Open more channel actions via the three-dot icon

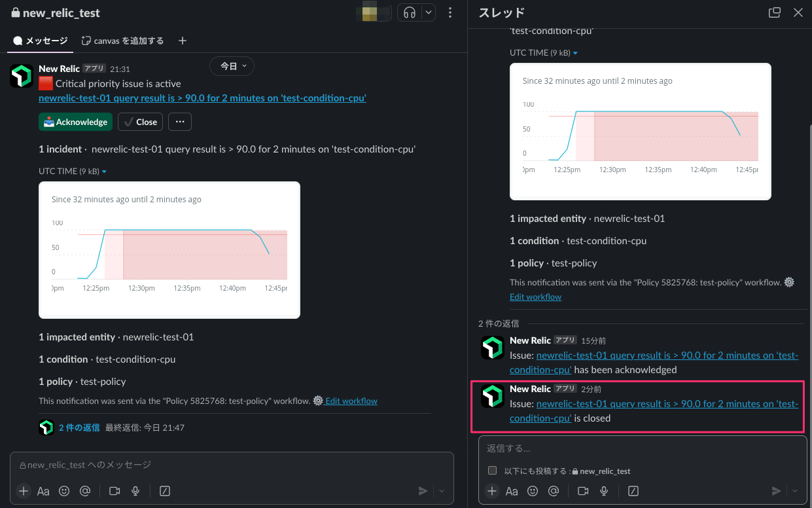(x=450, y=12)
